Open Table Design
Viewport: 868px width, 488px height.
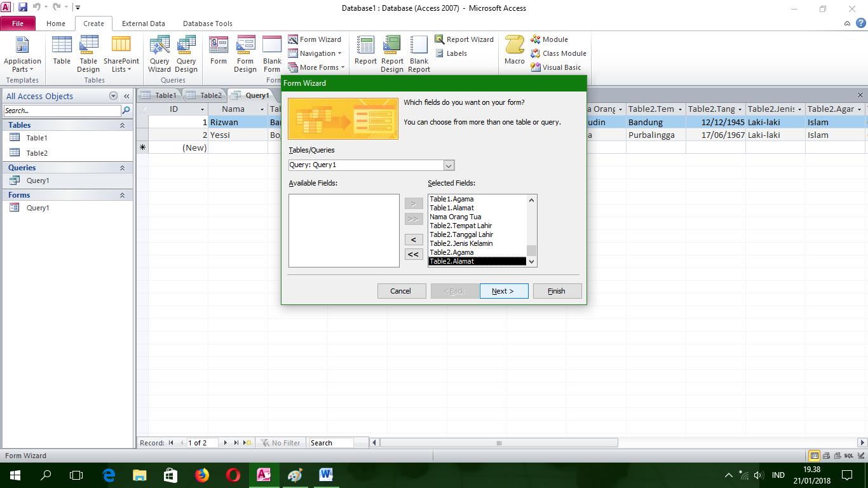88,54
